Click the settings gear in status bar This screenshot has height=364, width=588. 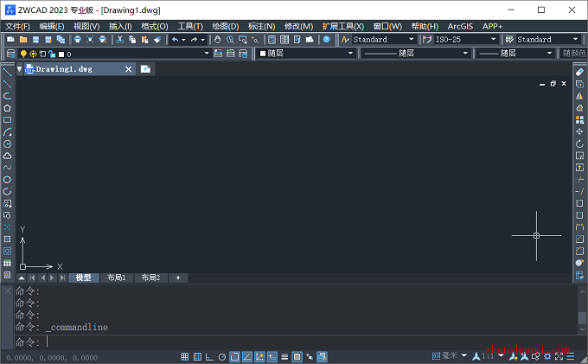[x=547, y=356]
